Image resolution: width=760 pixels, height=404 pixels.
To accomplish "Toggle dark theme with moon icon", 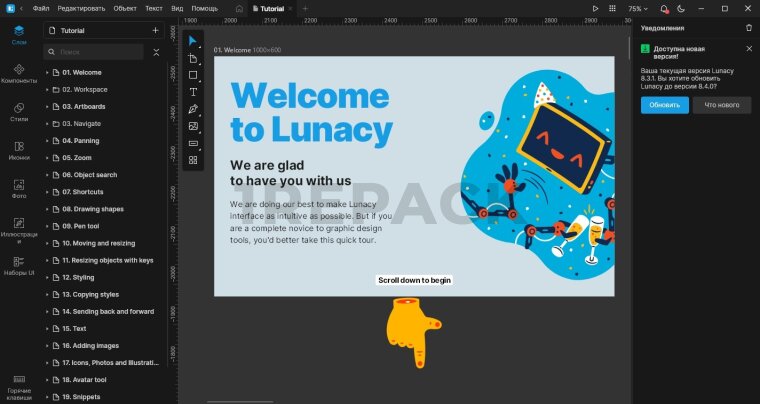I will (x=680, y=8).
